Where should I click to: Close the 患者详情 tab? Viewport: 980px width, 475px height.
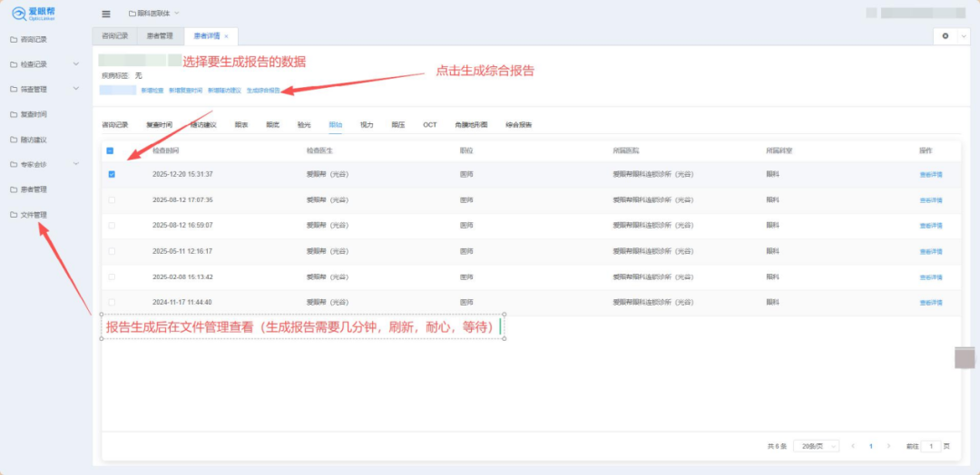tap(226, 36)
